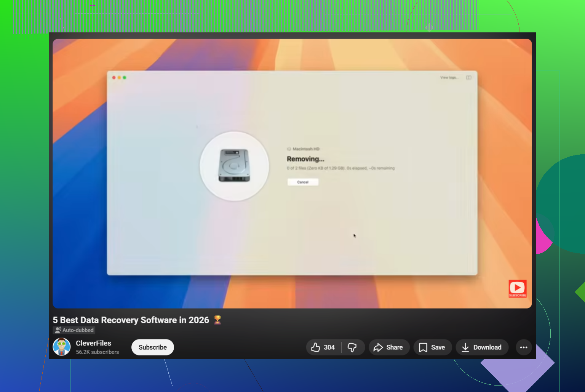This screenshot has width=585, height=392.
Task: Click View logs in the app window
Action: tap(449, 77)
